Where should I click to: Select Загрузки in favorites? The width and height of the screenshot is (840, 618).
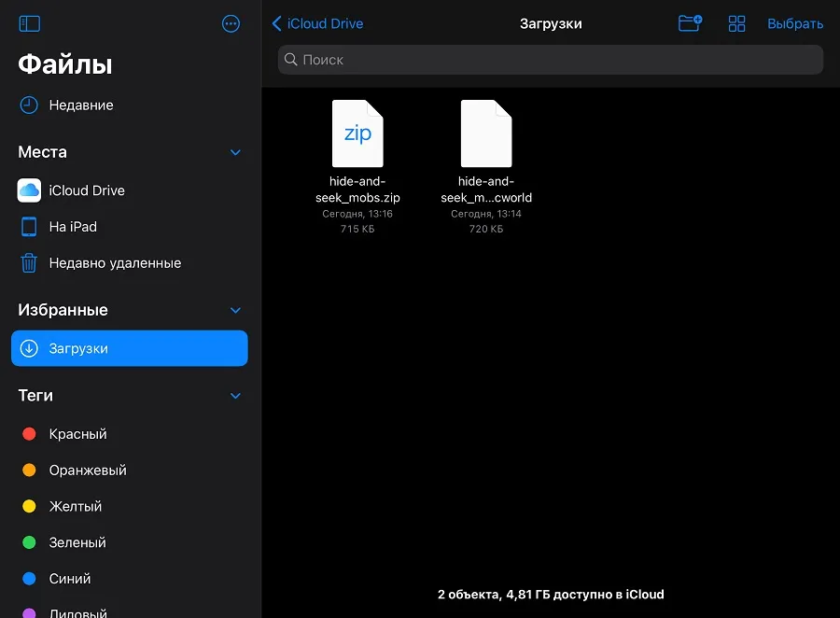click(130, 348)
